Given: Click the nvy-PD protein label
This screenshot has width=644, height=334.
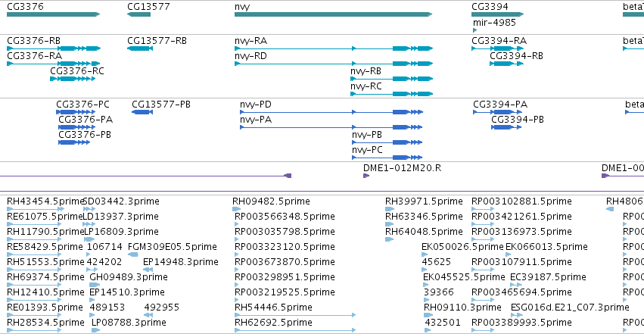Looking at the screenshot, I should [x=256, y=105].
